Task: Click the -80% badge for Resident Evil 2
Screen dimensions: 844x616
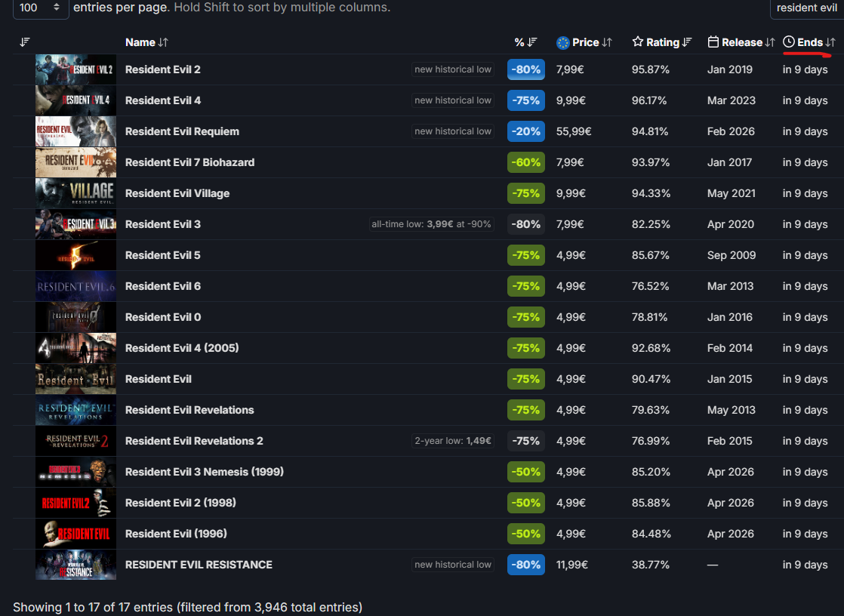Action: [x=526, y=69]
